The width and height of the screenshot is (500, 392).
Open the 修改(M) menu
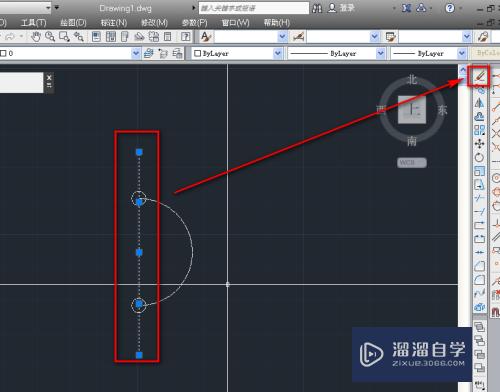coord(154,23)
